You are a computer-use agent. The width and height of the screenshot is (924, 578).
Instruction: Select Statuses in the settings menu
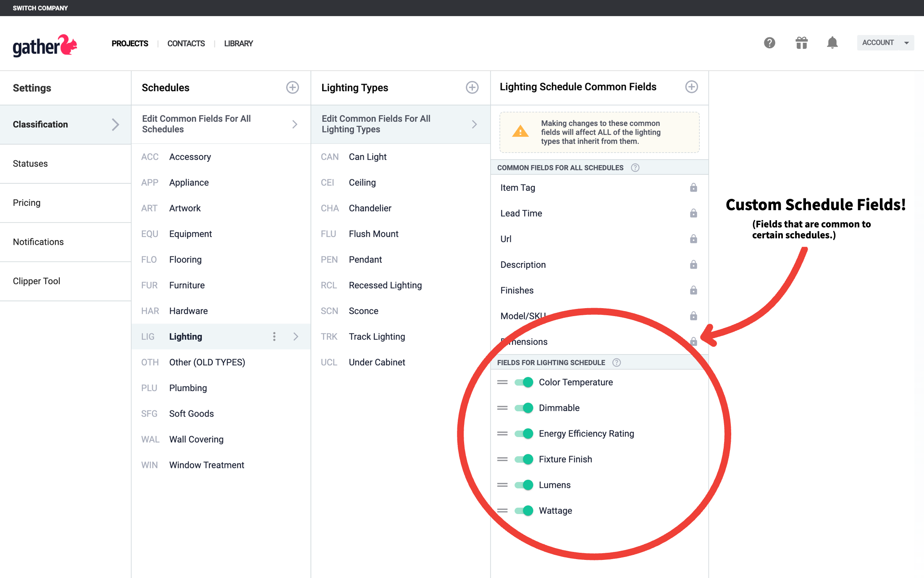click(x=31, y=163)
